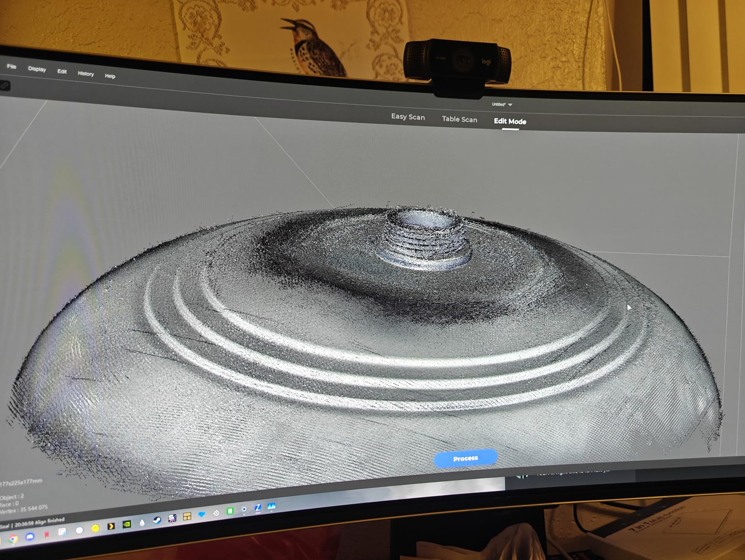
Task: Click the link icon below the File menu
Action: 5,85
